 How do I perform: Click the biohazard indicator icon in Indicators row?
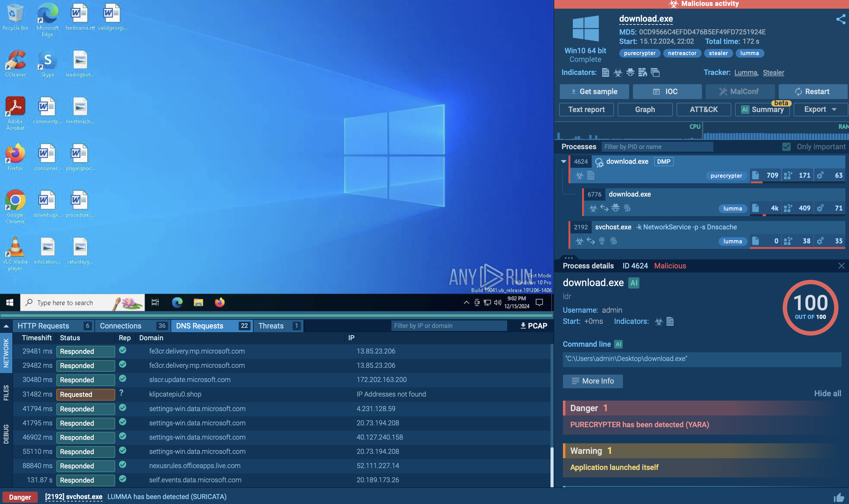[x=618, y=72]
